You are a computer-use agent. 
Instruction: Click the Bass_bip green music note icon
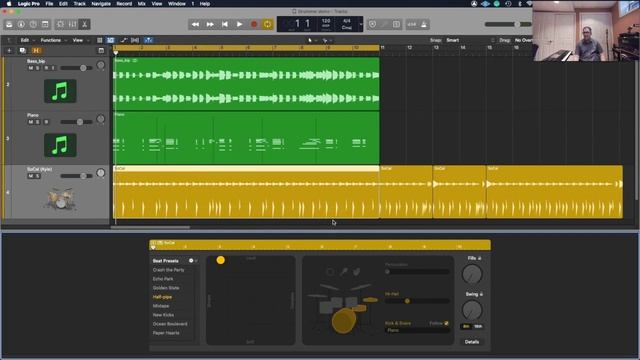60,91
